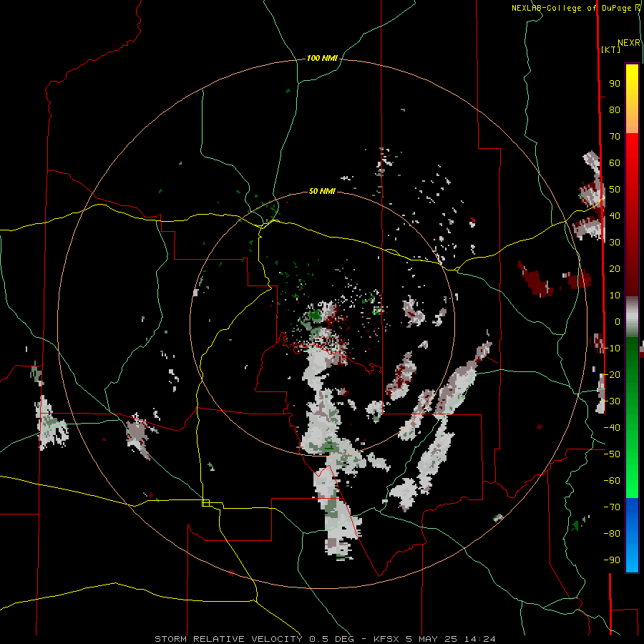
Task: Select the "-20" value on the velocity scale
Action: pyautogui.click(x=612, y=374)
